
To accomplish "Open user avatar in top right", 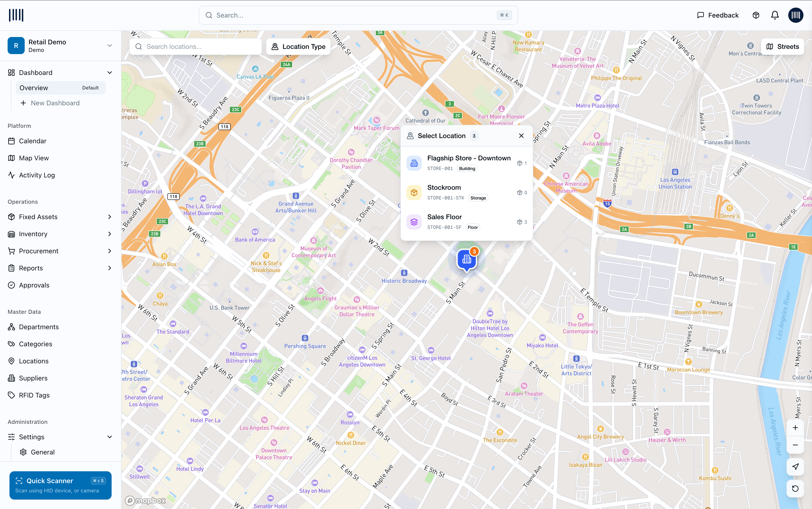I will pos(795,15).
